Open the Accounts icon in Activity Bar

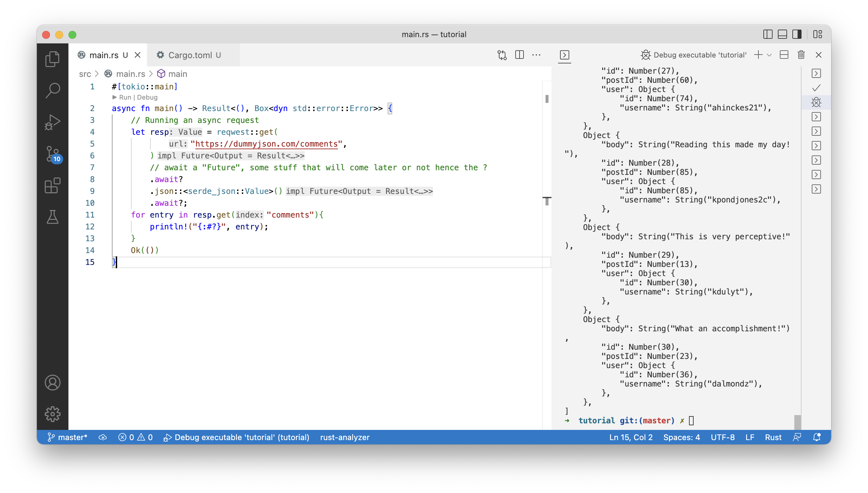coord(53,383)
